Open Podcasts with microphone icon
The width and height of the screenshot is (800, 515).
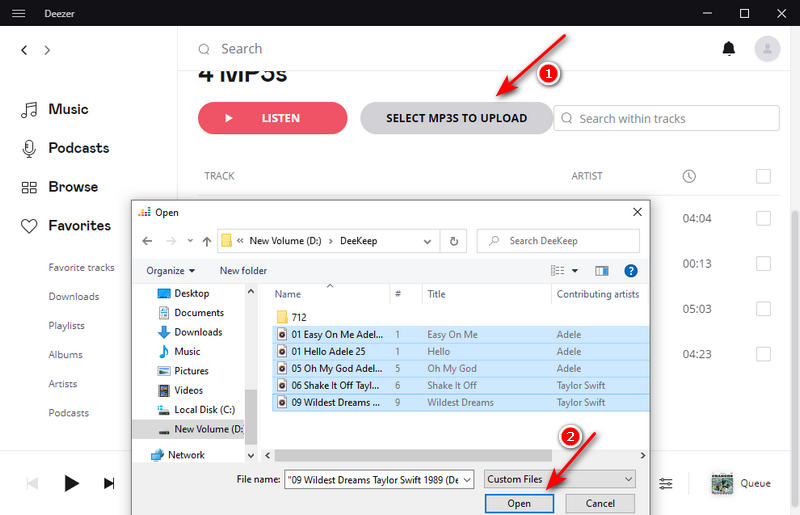coord(65,148)
